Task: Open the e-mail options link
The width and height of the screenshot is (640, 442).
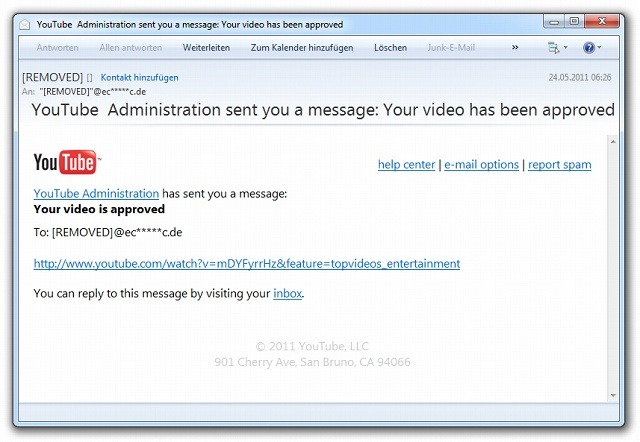Action: (x=482, y=164)
